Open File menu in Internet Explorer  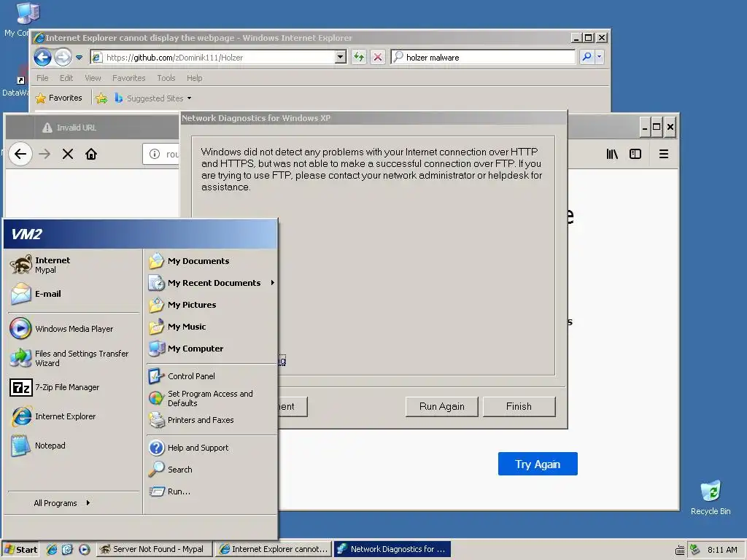(42, 78)
